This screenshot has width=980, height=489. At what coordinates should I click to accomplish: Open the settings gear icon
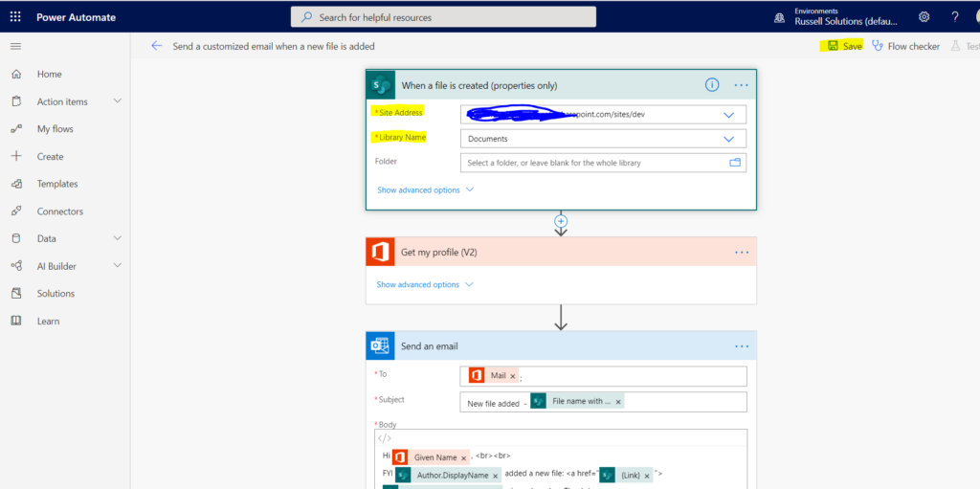(x=924, y=17)
